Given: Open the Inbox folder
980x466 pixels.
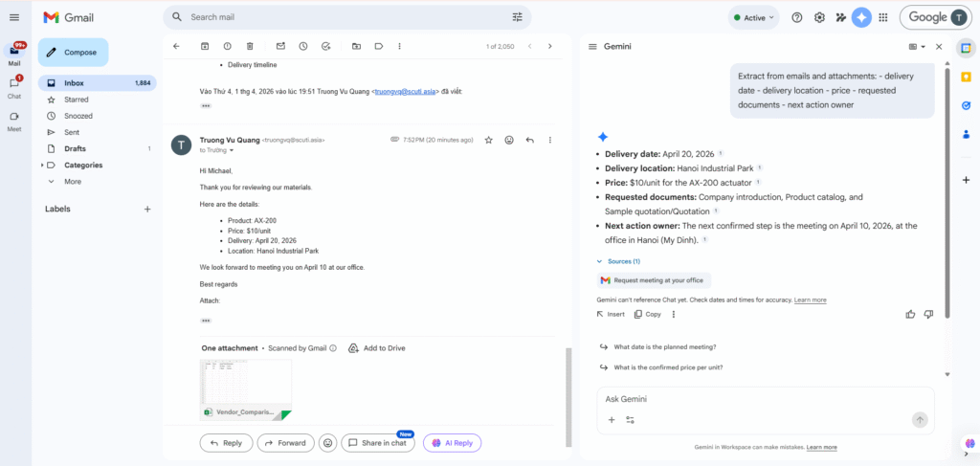Looking at the screenshot, I should pyautogui.click(x=74, y=83).
